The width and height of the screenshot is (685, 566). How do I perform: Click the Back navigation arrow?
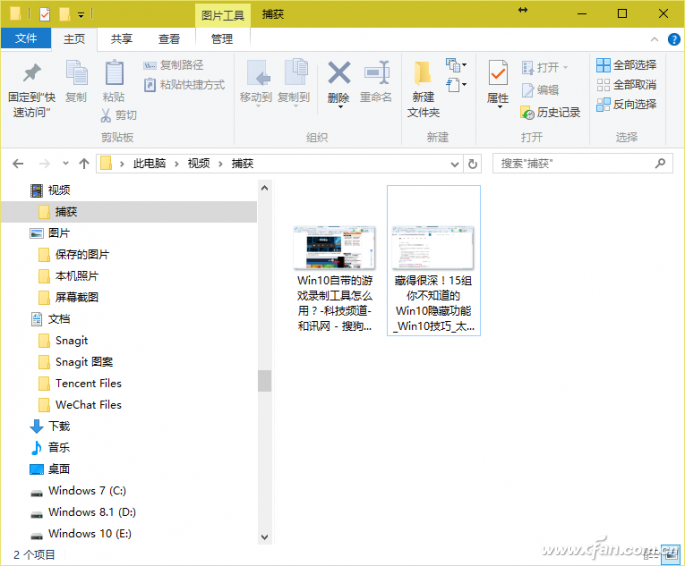click(x=18, y=164)
